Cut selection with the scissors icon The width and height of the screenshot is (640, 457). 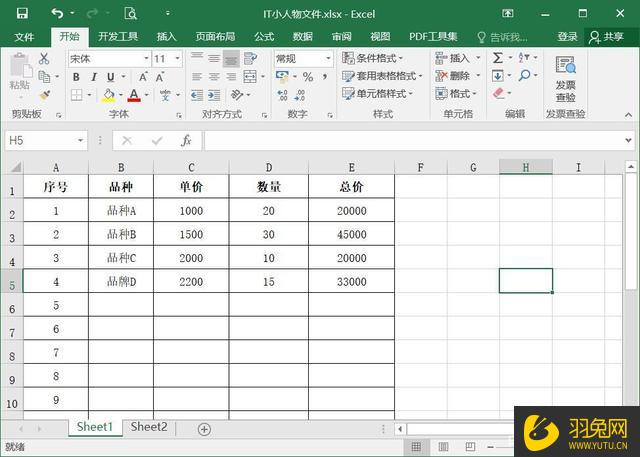click(44, 59)
